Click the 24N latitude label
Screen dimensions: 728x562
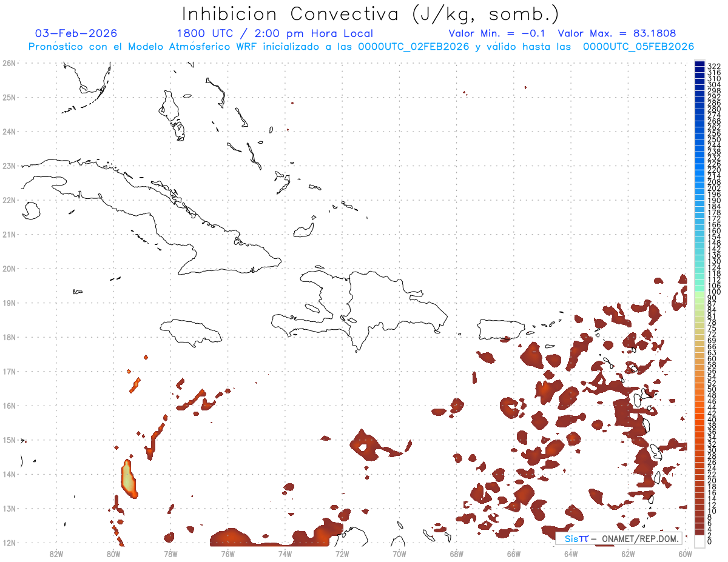point(9,132)
